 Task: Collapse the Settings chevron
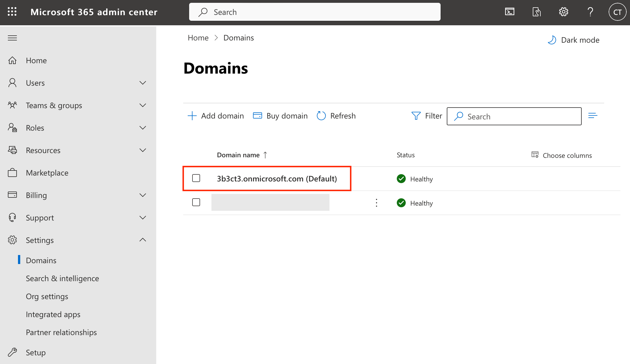click(x=143, y=240)
